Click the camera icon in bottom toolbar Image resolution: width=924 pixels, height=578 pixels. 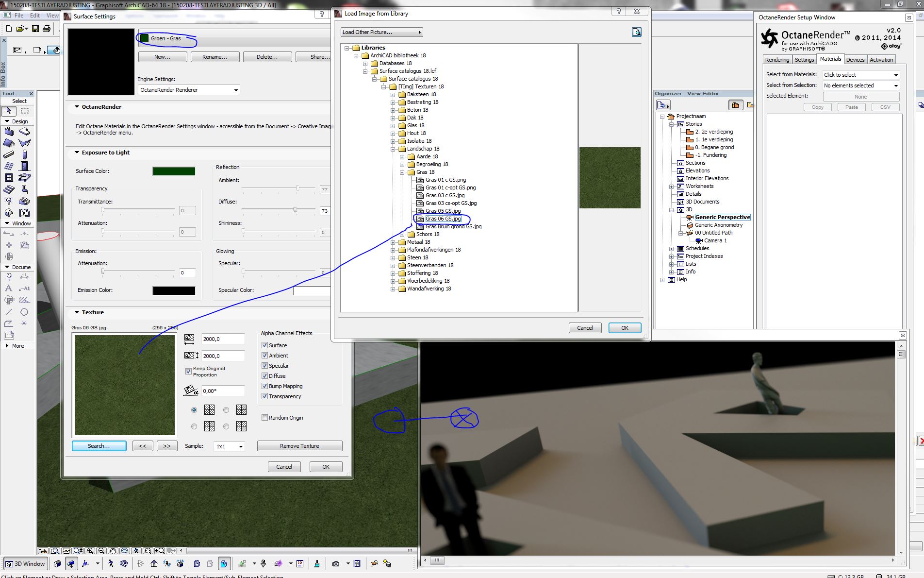(x=335, y=563)
